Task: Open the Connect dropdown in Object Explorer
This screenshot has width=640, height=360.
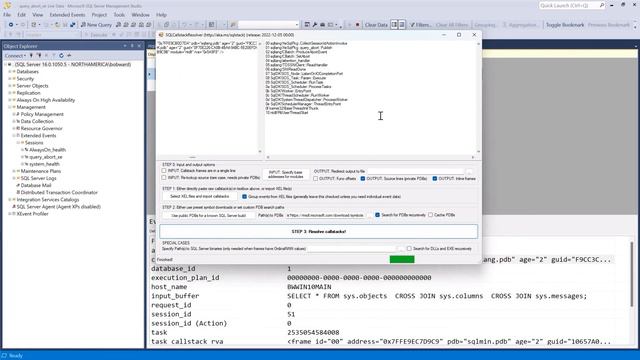Action: 15,56
